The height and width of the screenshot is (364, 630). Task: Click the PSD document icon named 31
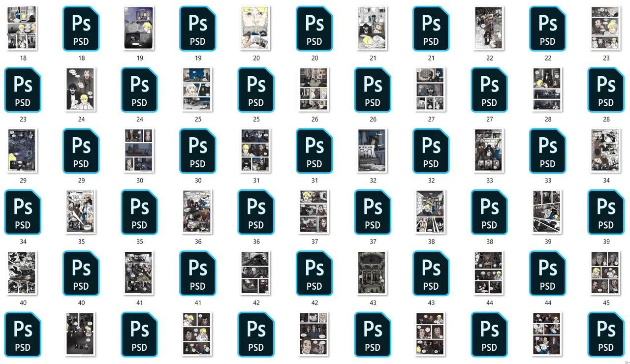click(x=315, y=151)
